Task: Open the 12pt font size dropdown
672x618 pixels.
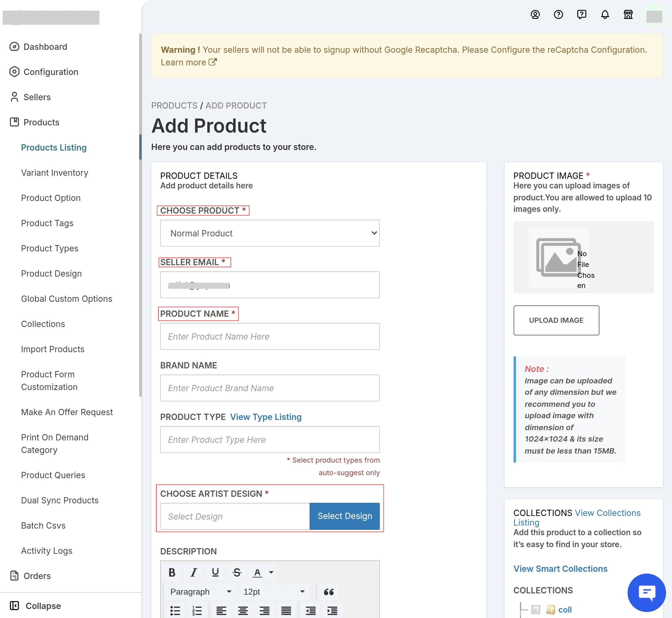Action: click(274, 592)
